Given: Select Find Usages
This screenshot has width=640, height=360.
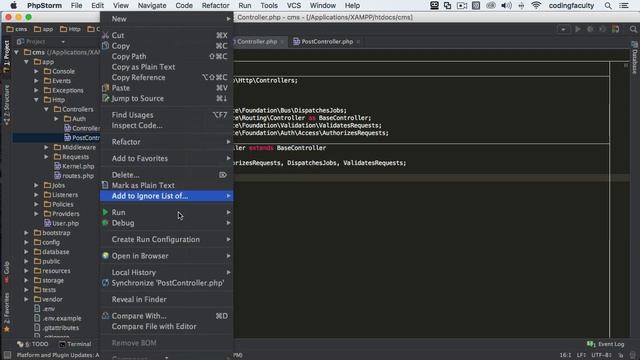Looking at the screenshot, I should tap(167, 115).
